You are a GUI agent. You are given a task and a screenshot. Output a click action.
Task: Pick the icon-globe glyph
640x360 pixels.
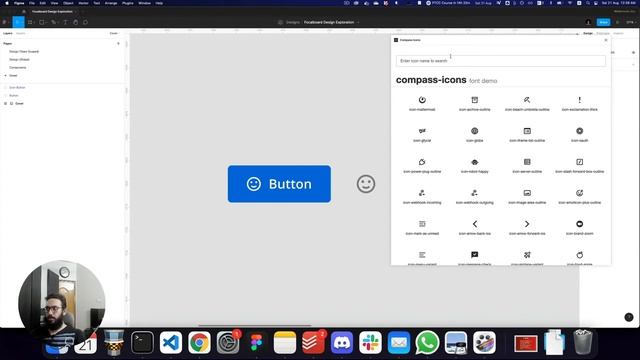click(474, 131)
